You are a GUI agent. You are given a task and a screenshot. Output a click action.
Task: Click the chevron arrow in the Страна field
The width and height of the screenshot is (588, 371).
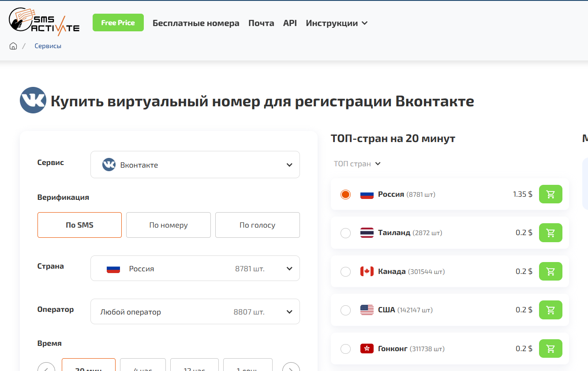coord(289,269)
